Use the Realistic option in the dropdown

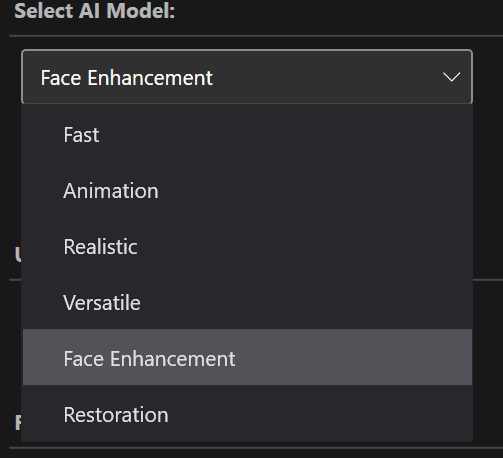[247, 247]
